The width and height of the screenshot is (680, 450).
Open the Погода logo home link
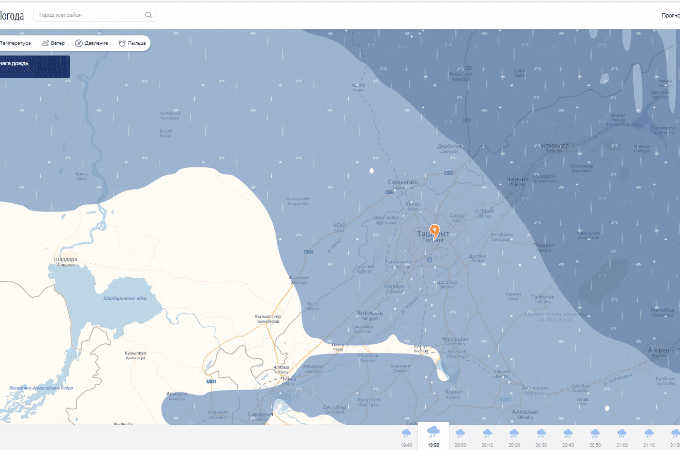(x=11, y=15)
